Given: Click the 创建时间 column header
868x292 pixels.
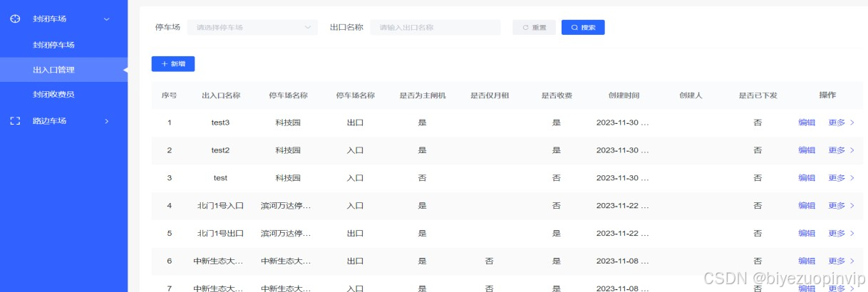Looking at the screenshot, I should (624, 95).
